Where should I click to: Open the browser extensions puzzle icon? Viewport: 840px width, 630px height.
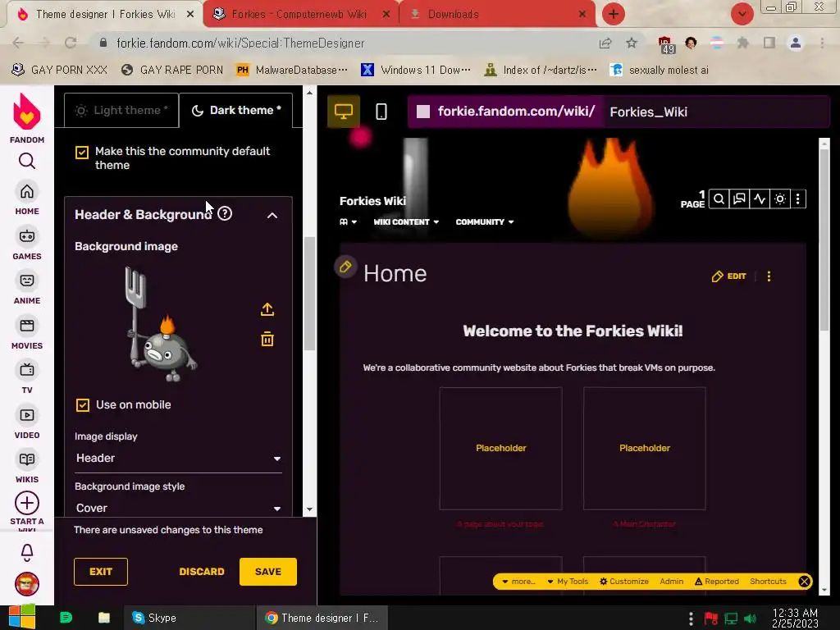tap(742, 43)
